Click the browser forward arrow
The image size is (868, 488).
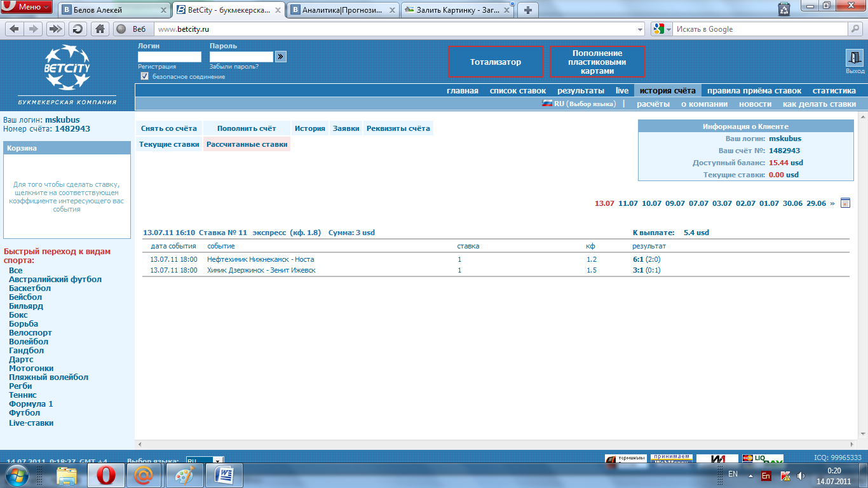coord(33,29)
